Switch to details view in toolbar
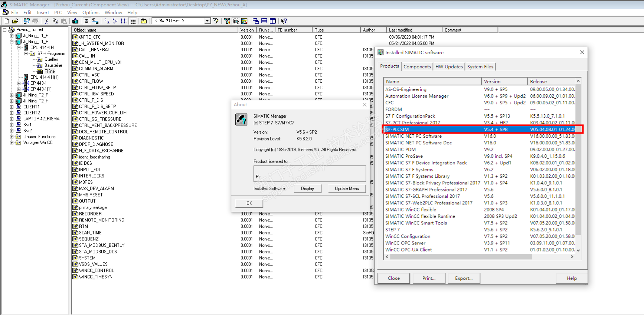Screen dimensions: 644x315 point(133,21)
